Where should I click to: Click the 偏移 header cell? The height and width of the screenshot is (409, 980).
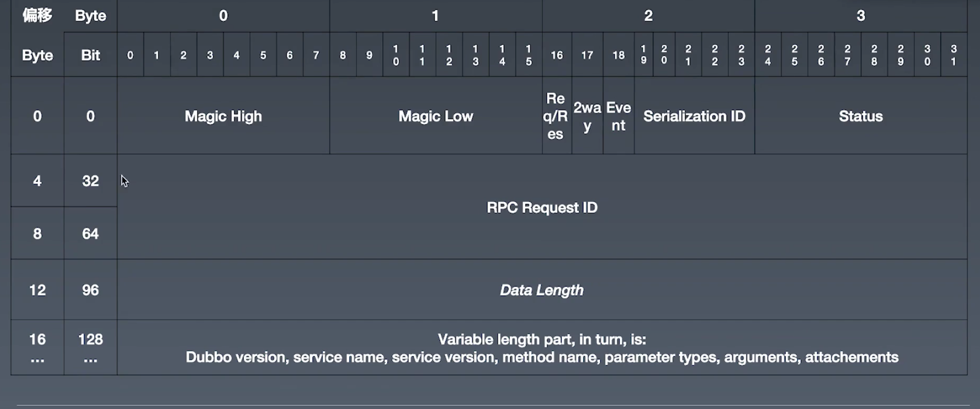click(x=37, y=16)
